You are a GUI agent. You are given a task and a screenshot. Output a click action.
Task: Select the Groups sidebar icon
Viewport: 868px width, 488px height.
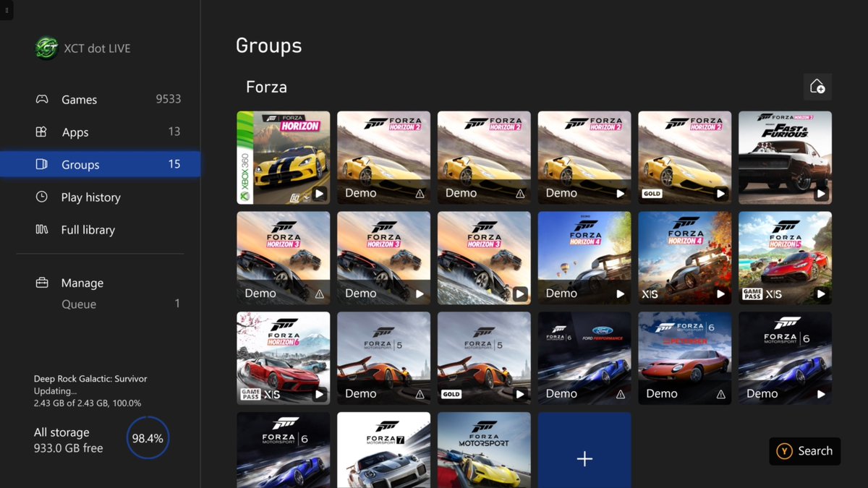click(x=42, y=164)
